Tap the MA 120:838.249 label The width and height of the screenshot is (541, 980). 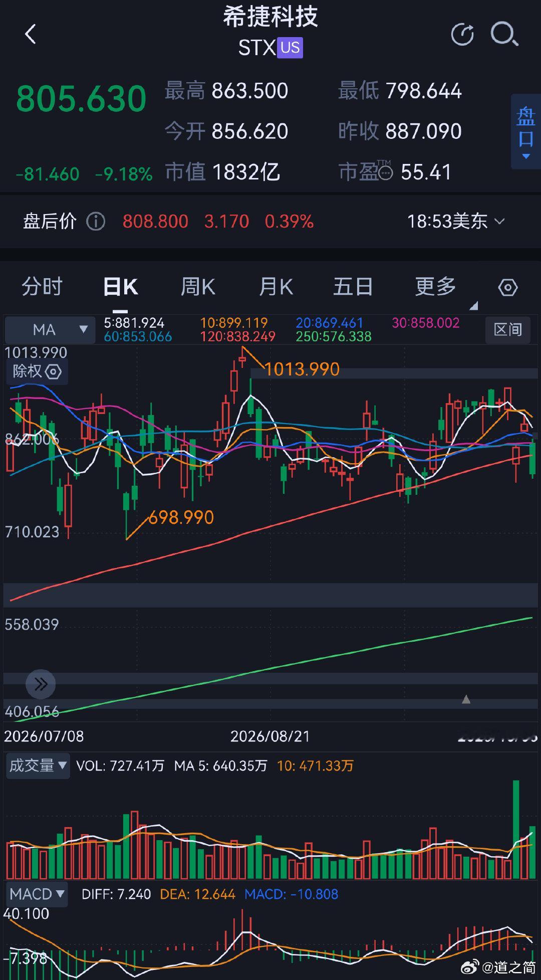click(238, 336)
